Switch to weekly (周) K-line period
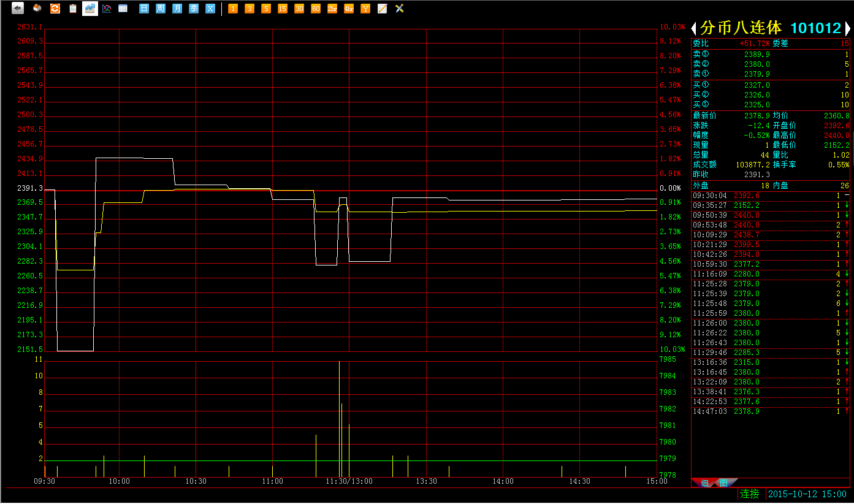This screenshot has height=504, width=854. 161,9
